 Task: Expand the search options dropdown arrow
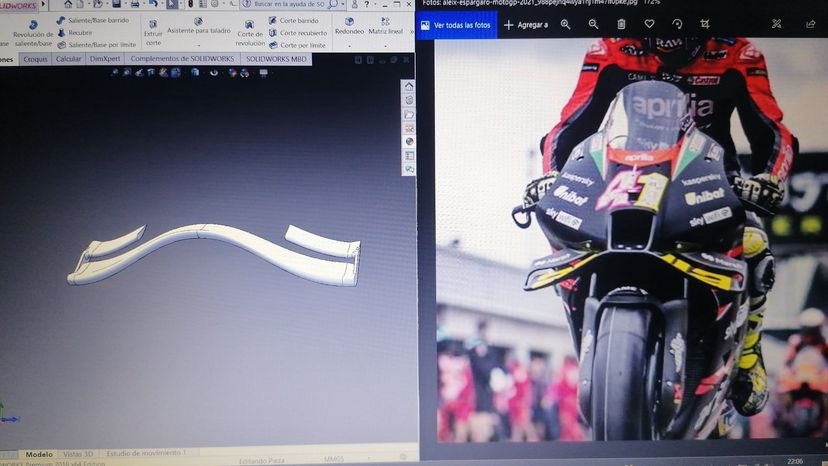(342, 4)
